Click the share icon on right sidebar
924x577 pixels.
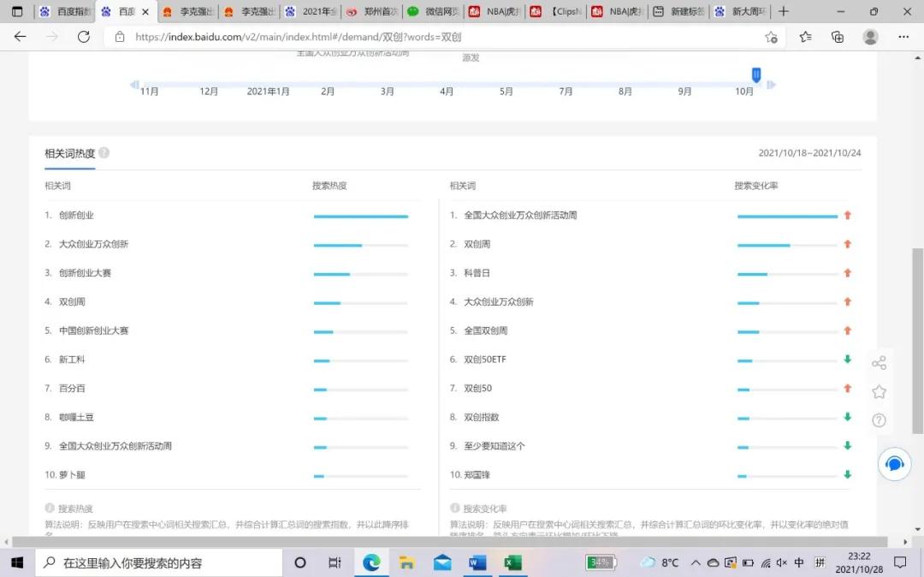[879, 362]
